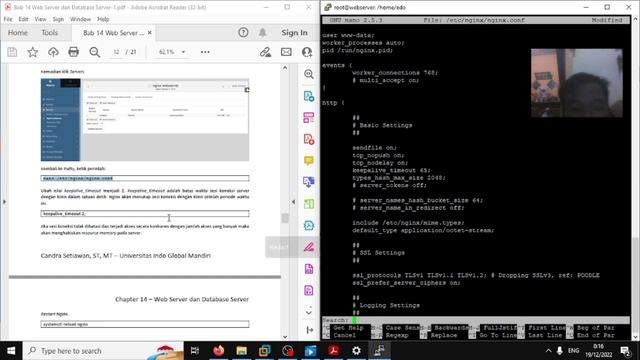Open Settings gear from the taskbar
The height and width of the screenshot is (360, 640).
coord(356,351)
